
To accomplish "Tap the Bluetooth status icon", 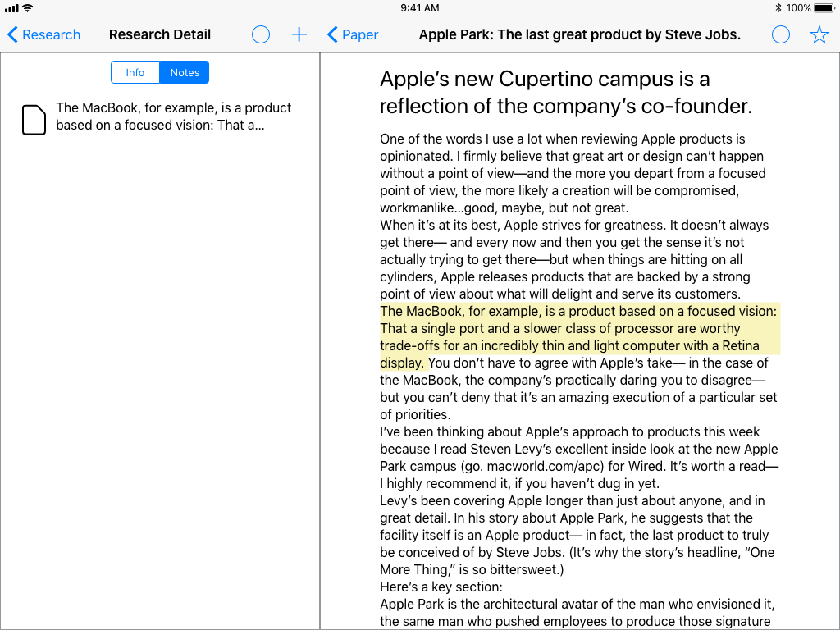I will (x=778, y=8).
